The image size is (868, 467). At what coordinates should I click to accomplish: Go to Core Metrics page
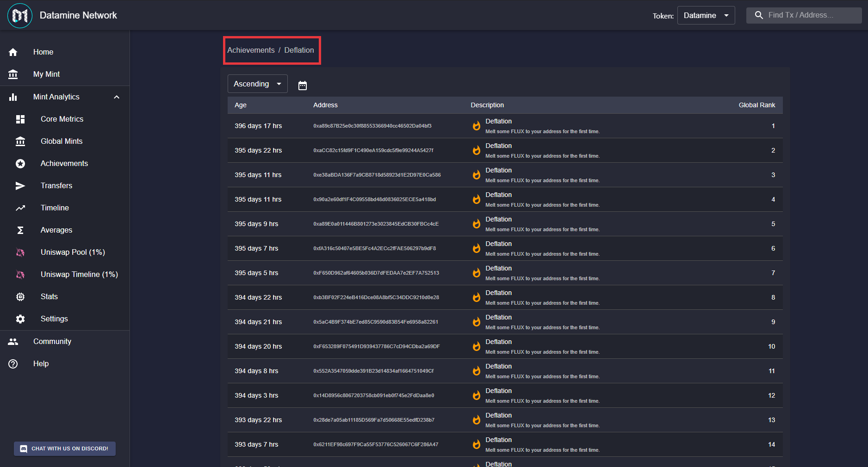click(65, 119)
